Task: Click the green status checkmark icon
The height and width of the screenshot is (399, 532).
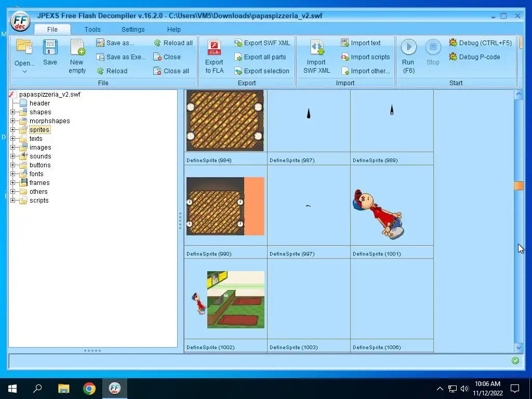Action: click(x=515, y=361)
